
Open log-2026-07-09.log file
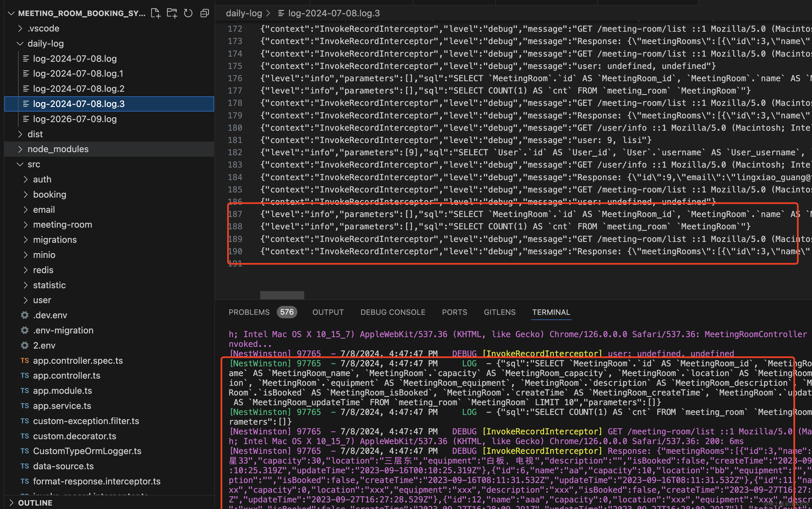click(x=75, y=119)
